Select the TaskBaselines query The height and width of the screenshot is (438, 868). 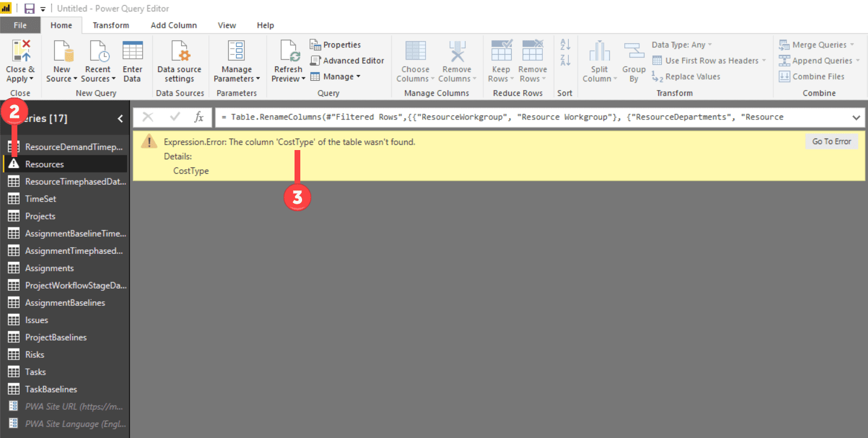pos(65,389)
